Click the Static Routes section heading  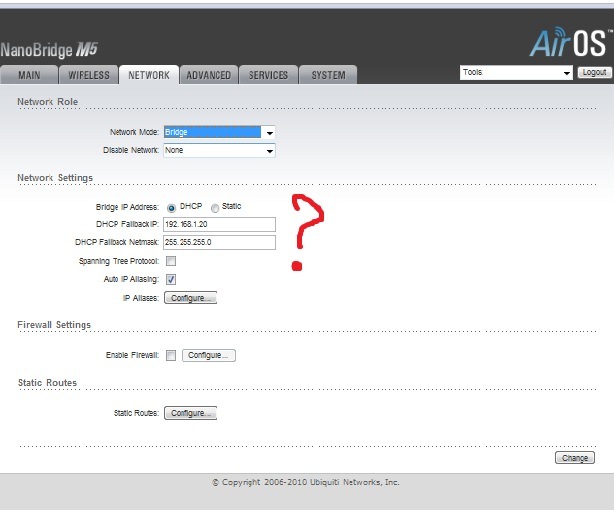47,383
